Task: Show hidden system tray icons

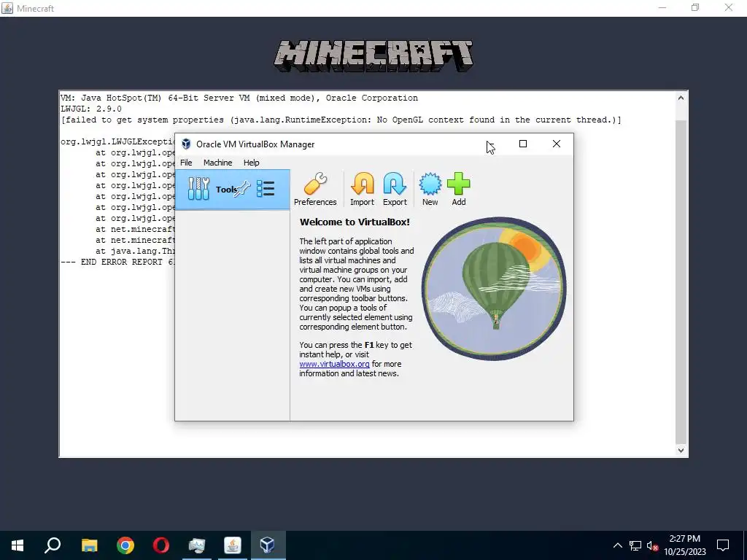Action: pyautogui.click(x=617, y=545)
